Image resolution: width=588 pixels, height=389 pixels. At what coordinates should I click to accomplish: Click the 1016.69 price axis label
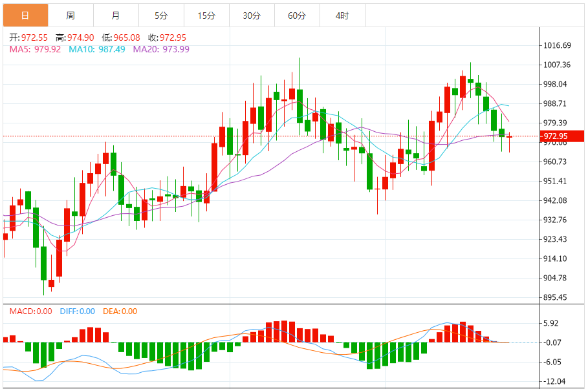coord(557,45)
